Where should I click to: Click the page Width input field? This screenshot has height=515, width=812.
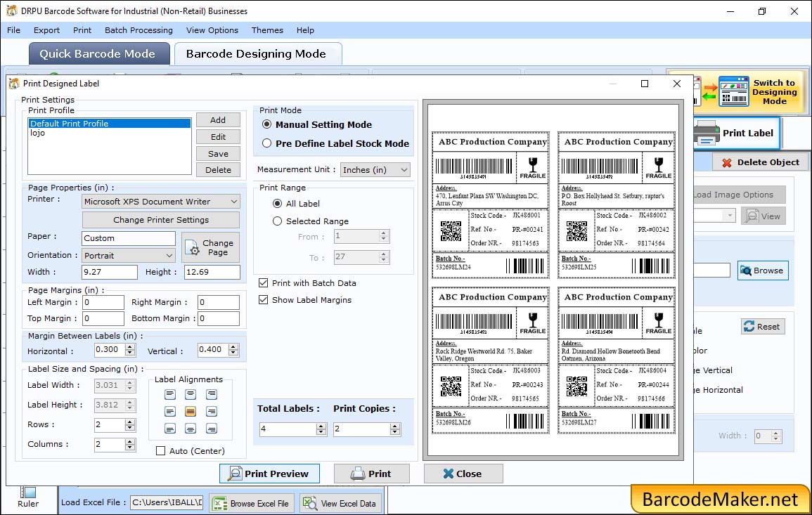click(110, 272)
